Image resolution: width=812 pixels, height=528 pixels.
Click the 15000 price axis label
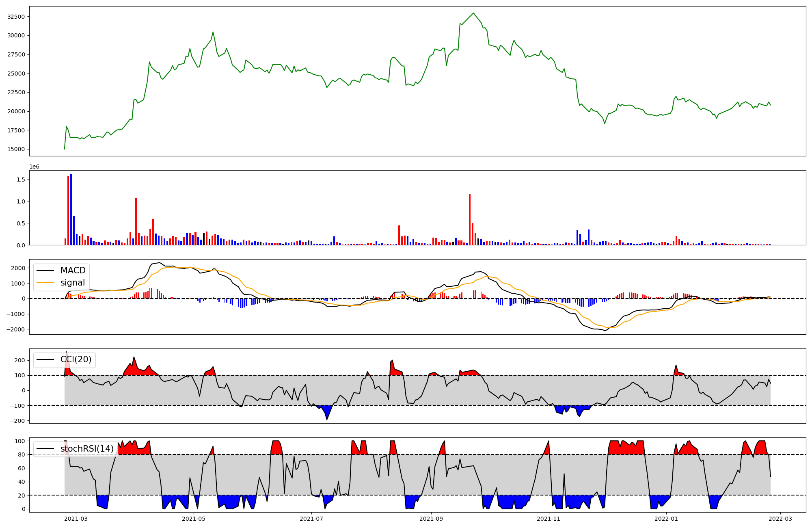[16, 149]
